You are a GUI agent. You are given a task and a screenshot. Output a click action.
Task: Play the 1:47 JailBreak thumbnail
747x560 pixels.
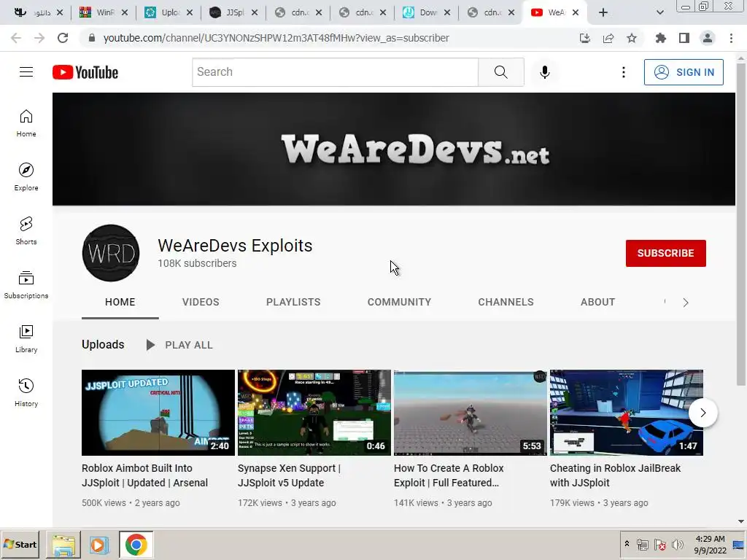click(x=627, y=413)
